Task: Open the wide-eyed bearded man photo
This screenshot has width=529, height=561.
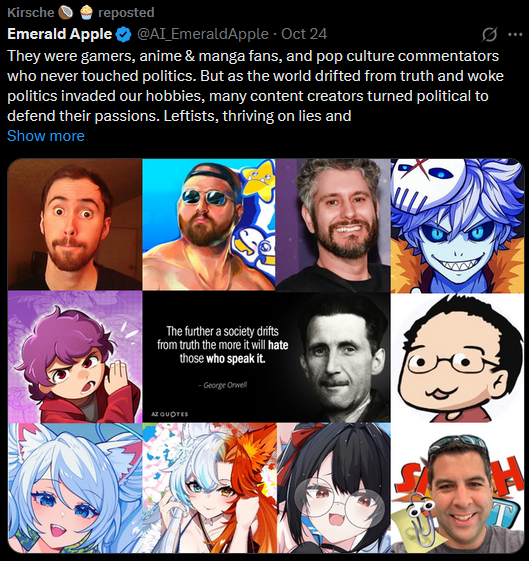Action: pos(75,224)
